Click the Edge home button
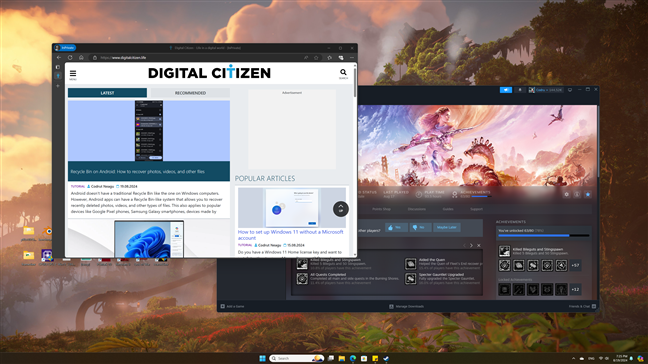Screen dimensions: 648x364 click(81, 57)
